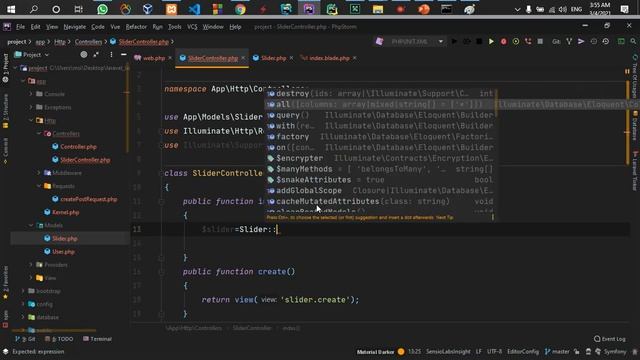Open the Git tool window tab
The image size is (640, 360).
[x=25, y=339]
